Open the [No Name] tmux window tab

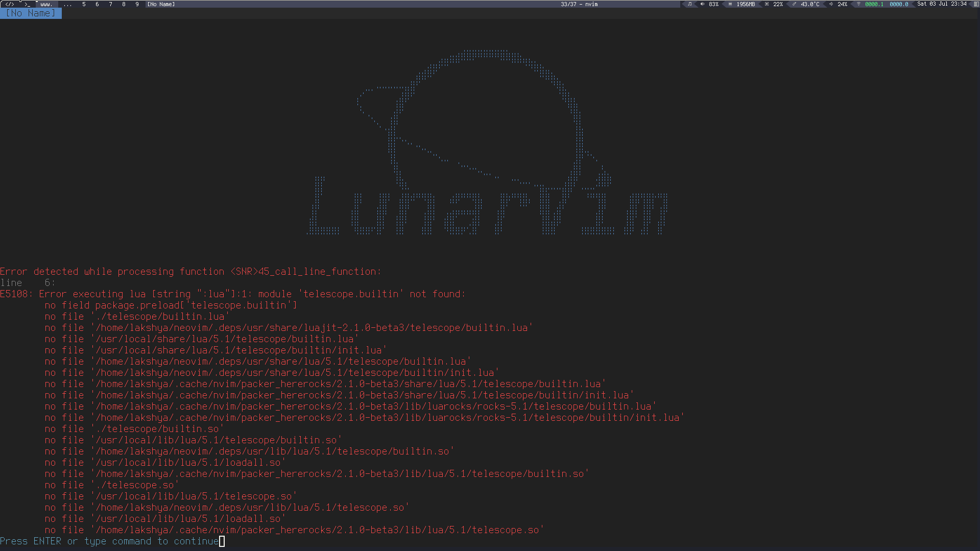[160, 4]
